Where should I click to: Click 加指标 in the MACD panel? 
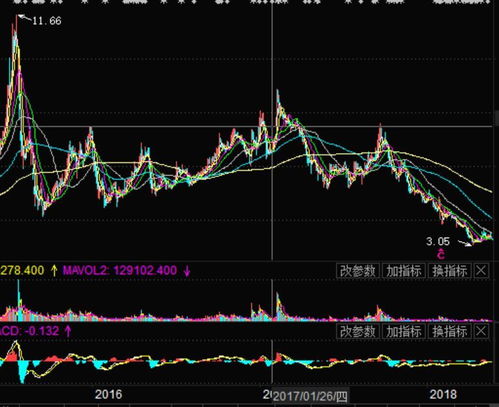pyautogui.click(x=404, y=331)
